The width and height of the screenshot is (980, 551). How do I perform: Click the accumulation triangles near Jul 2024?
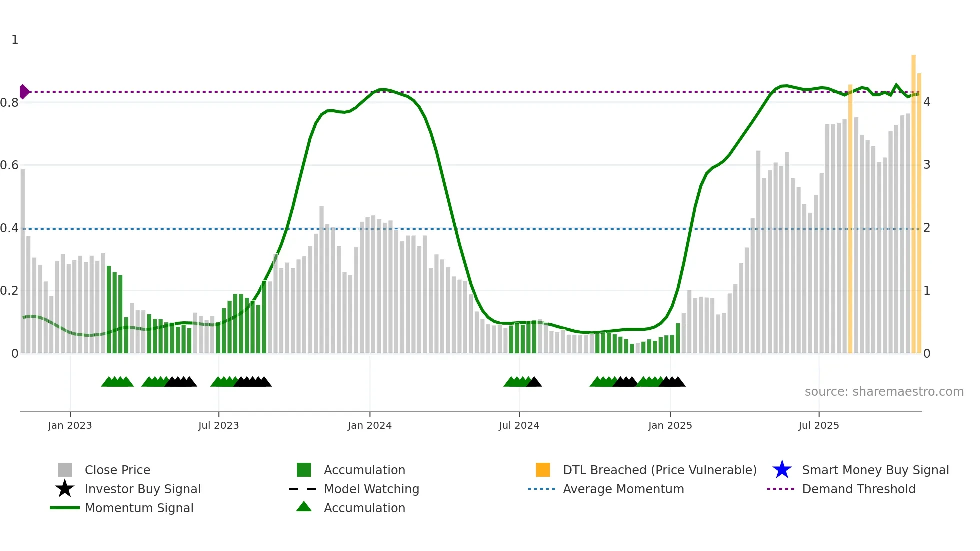[x=518, y=382]
